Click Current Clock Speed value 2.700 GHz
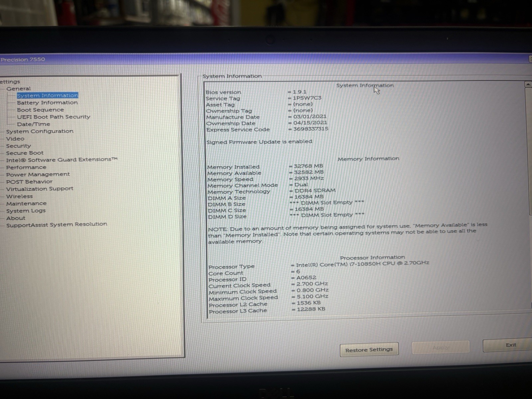 coord(312,284)
